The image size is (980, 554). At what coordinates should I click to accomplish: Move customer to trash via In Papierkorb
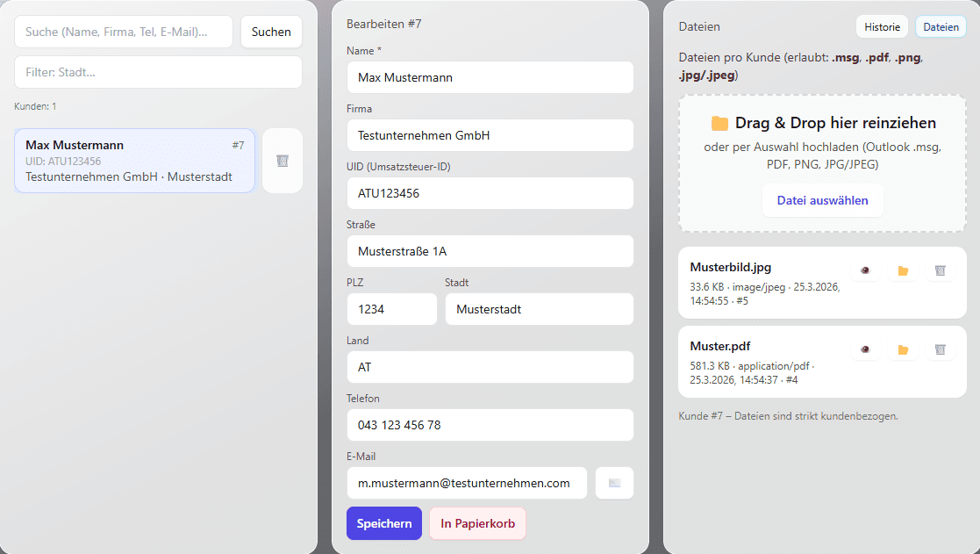click(x=477, y=523)
